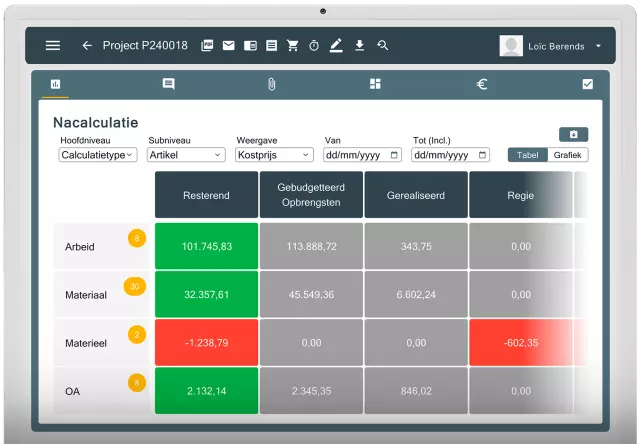This screenshot has height=444, width=641.
Task: Click the download icon in toolbar
Action: click(359, 46)
